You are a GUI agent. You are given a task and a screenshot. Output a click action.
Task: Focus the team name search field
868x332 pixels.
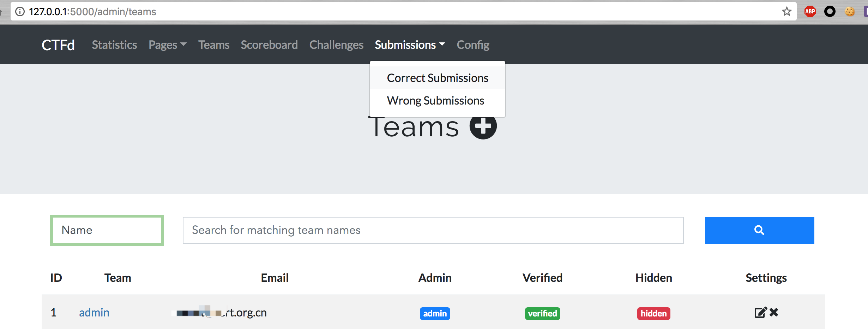pos(433,230)
